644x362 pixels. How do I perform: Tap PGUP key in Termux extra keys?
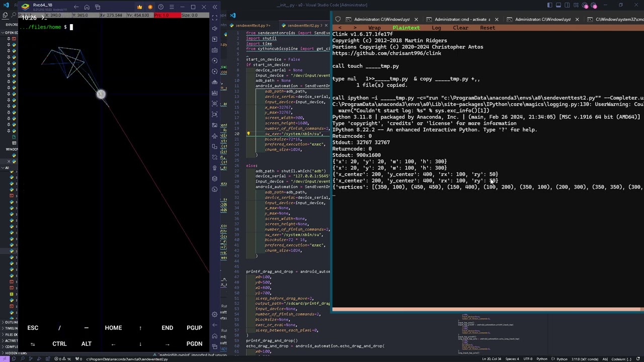pyautogui.click(x=194, y=328)
